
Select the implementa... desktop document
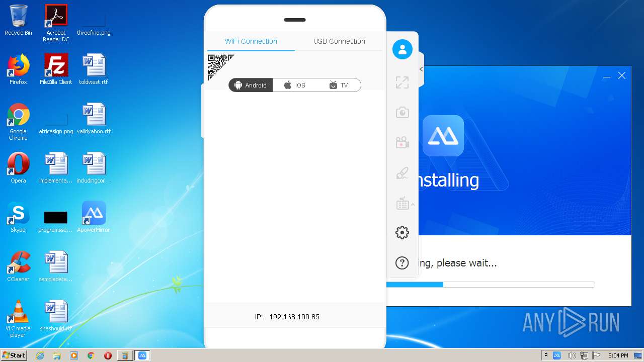pos(56,168)
